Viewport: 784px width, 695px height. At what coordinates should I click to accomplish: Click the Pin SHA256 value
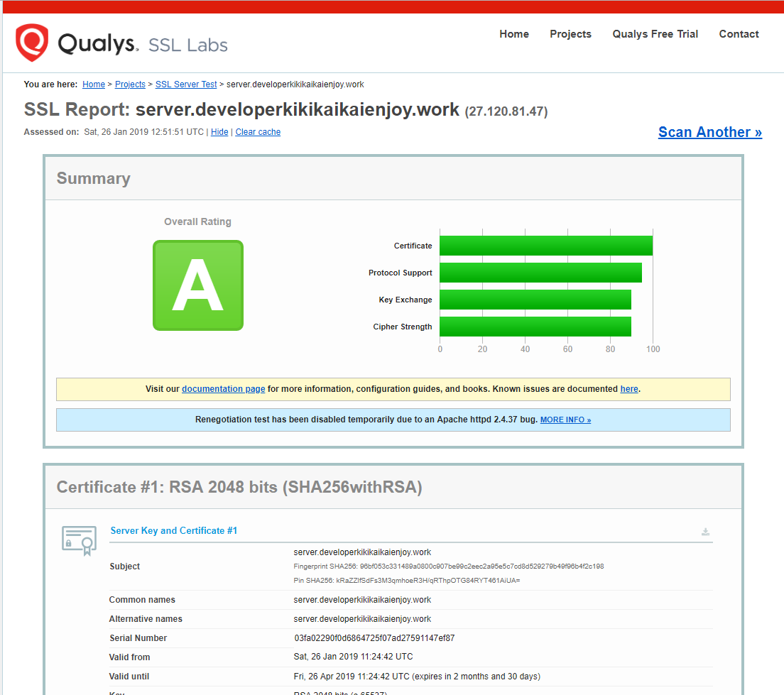pyautogui.click(x=428, y=581)
